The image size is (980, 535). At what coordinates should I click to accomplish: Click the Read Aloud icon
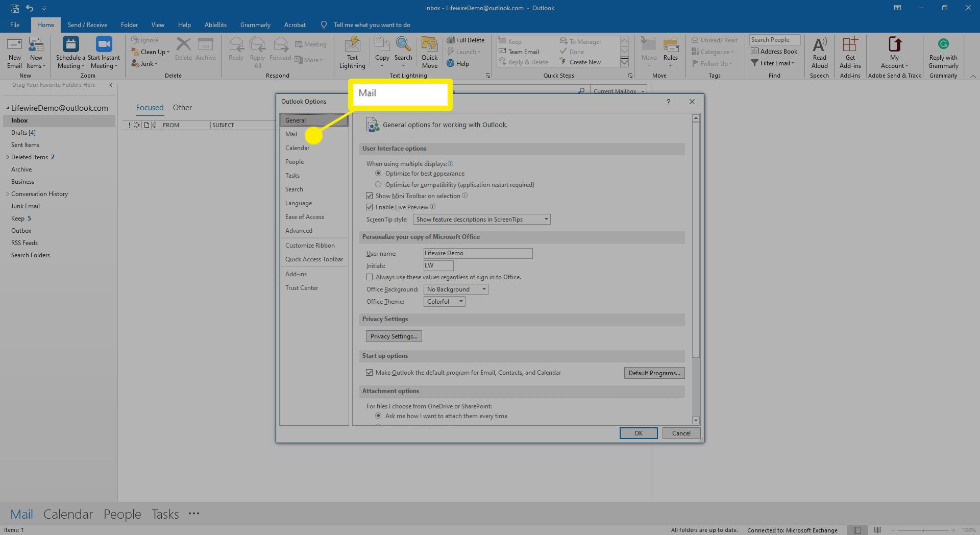pos(820,45)
